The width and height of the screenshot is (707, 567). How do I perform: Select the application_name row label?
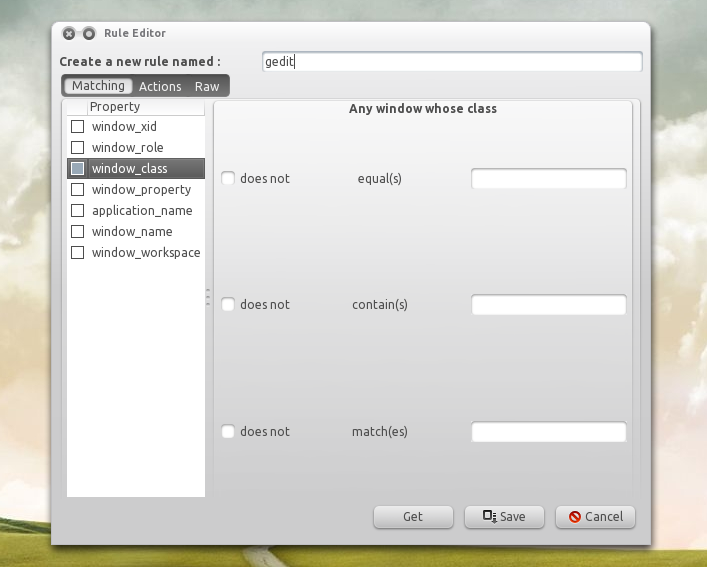(x=142, y=211)
